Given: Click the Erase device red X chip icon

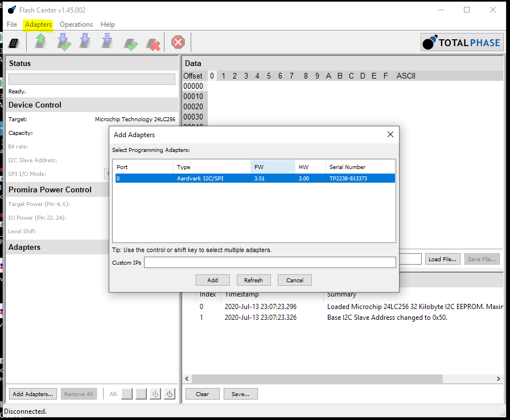Looking at the screenshot, I should [153, 43].
